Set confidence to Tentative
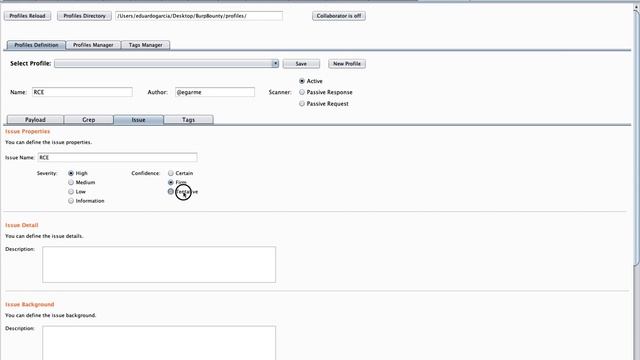This screenshot has width=640, height=360. tap(183, 192)
